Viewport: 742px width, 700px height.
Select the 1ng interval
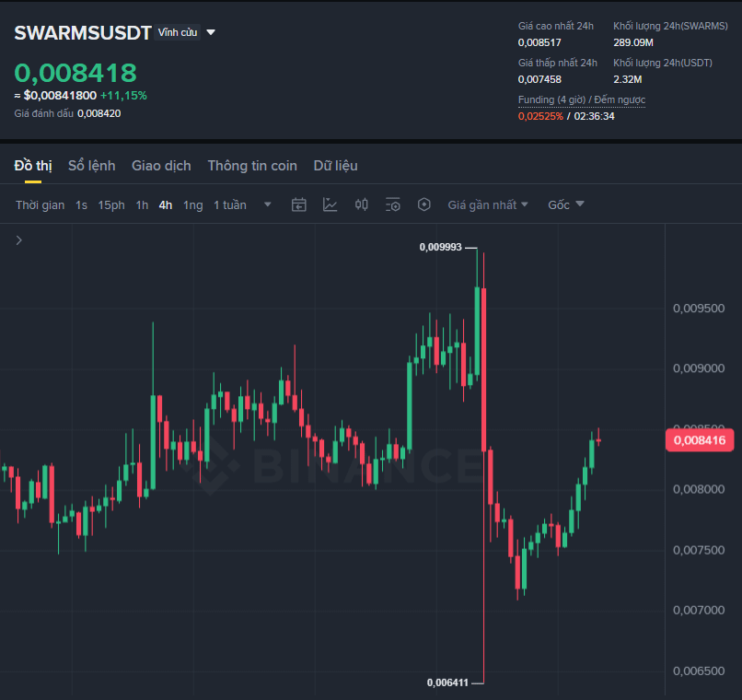click(193, 205)
